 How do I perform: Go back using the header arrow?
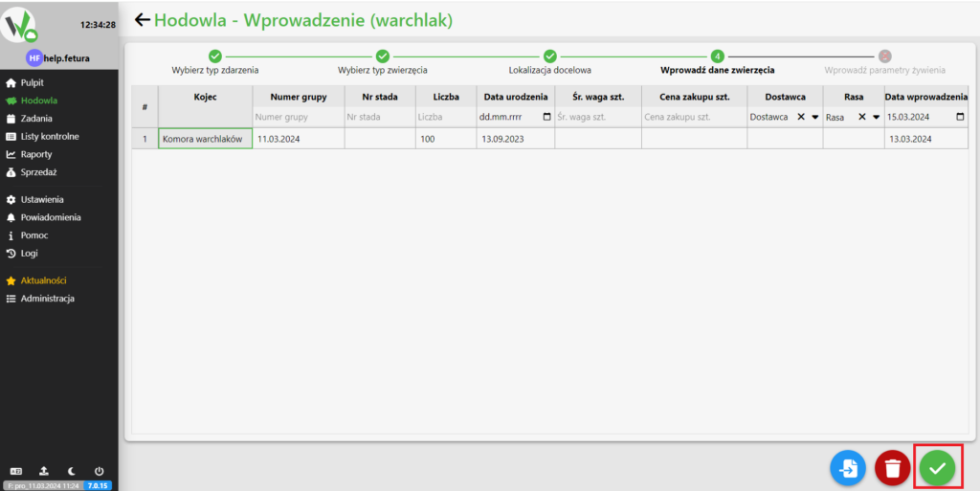[143, 20]
